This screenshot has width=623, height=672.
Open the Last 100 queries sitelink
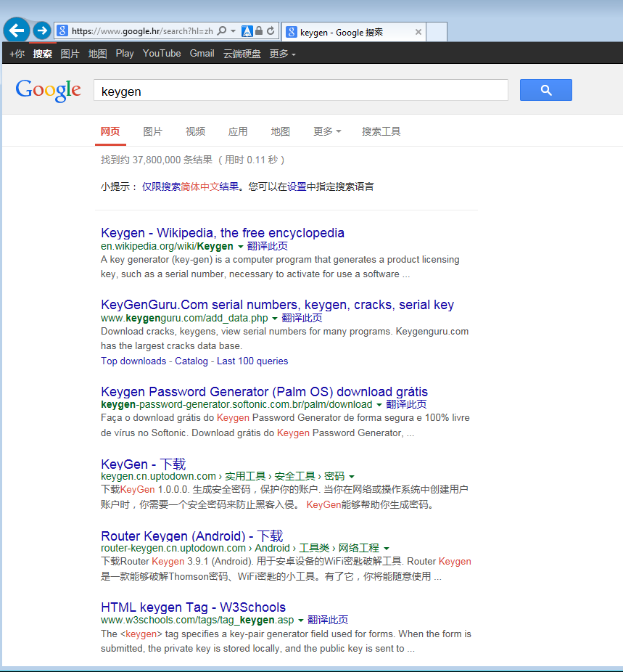tap(252, 361)
